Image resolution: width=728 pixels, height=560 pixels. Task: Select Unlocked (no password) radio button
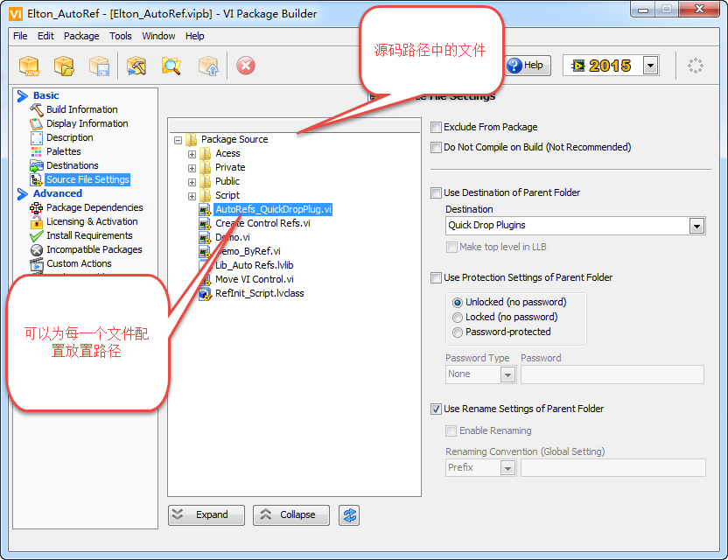(458, 302)
